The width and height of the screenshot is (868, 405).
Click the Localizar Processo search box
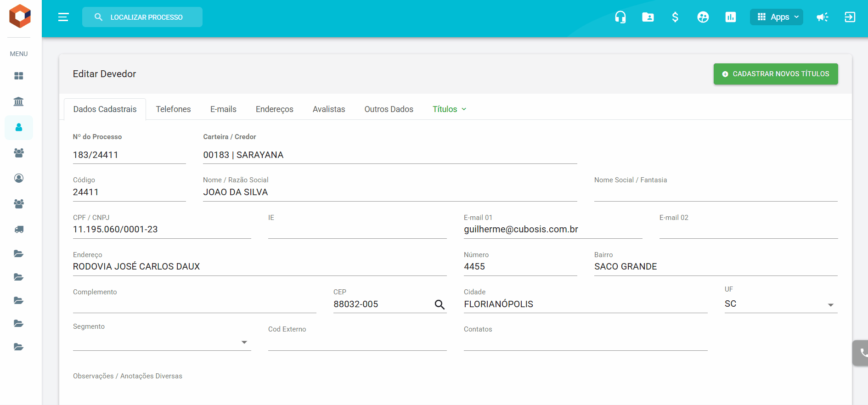(142, 17)
